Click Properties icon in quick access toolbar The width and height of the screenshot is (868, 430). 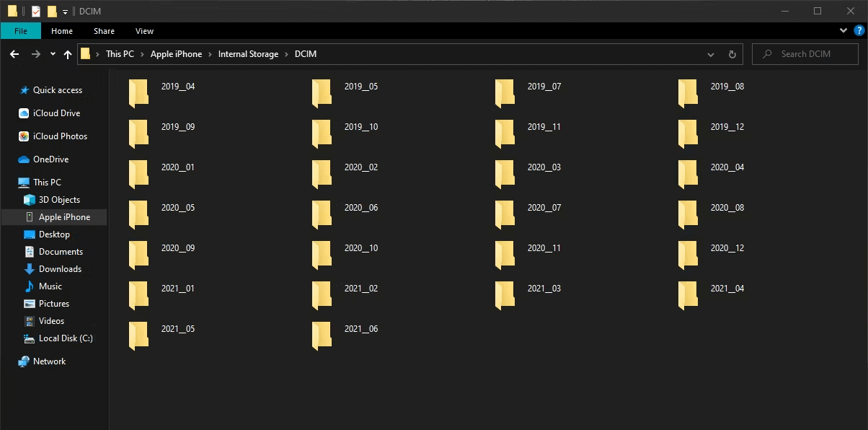coord(36,11)
